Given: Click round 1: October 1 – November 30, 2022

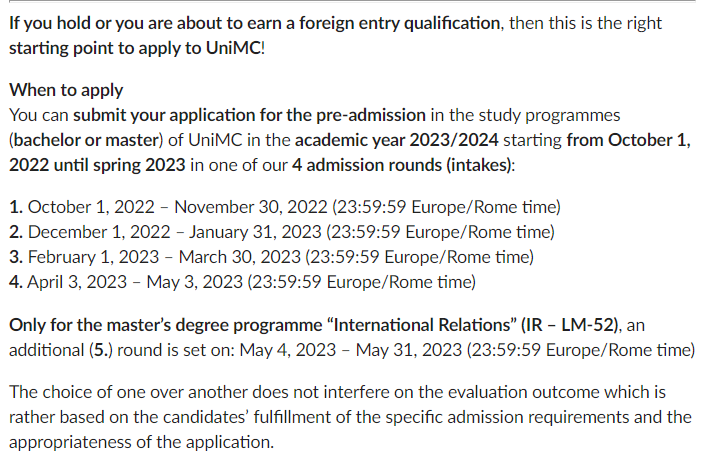Looking at the screenshot, I should (x=284, y=208).
